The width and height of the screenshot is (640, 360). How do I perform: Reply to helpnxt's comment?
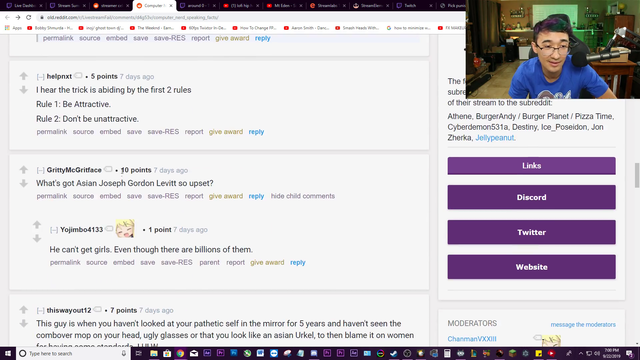click(x=256, y=132)
